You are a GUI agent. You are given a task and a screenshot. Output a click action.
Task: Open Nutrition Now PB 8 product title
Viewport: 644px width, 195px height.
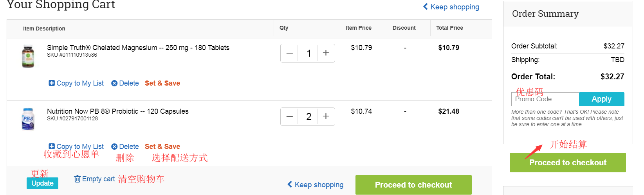point(117,111)
